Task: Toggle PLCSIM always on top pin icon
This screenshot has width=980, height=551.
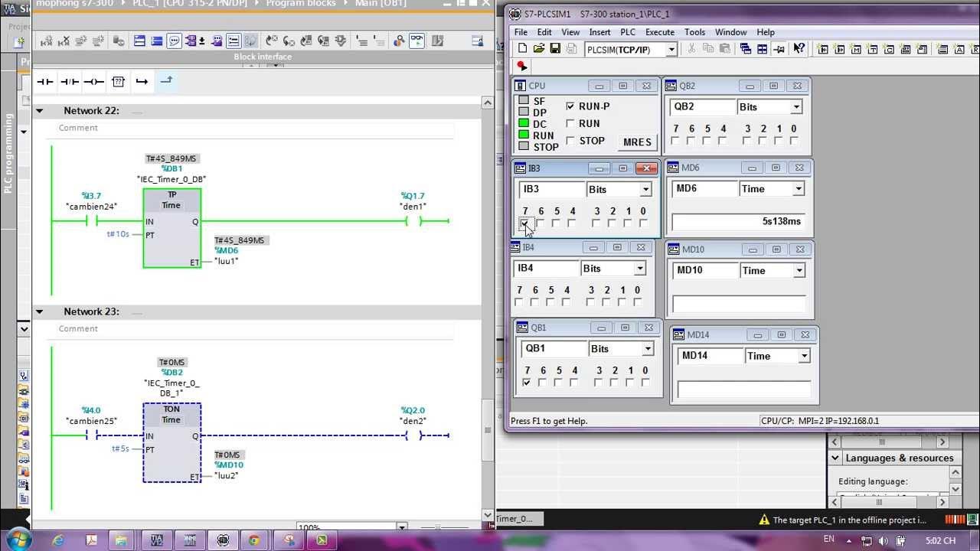Action: click(x=779, y=49)
